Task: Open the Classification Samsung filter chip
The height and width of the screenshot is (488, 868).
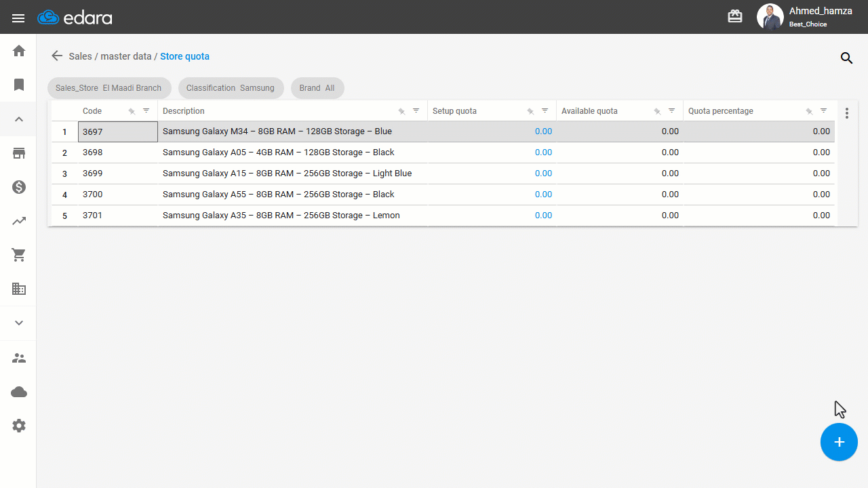Action: 231,88
